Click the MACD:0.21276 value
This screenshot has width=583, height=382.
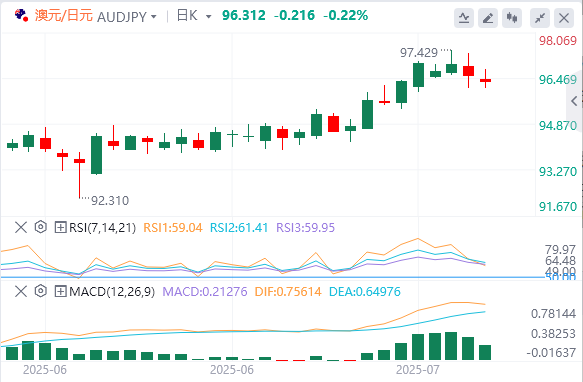click(205, 292)
